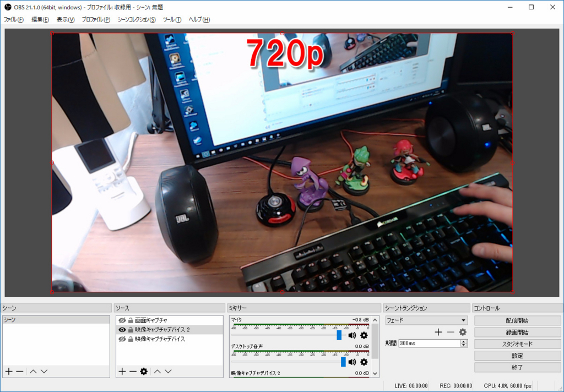Screen dimensions: 564x392
Task: Adjust the マイク volume slider
Action: [339, 336]
